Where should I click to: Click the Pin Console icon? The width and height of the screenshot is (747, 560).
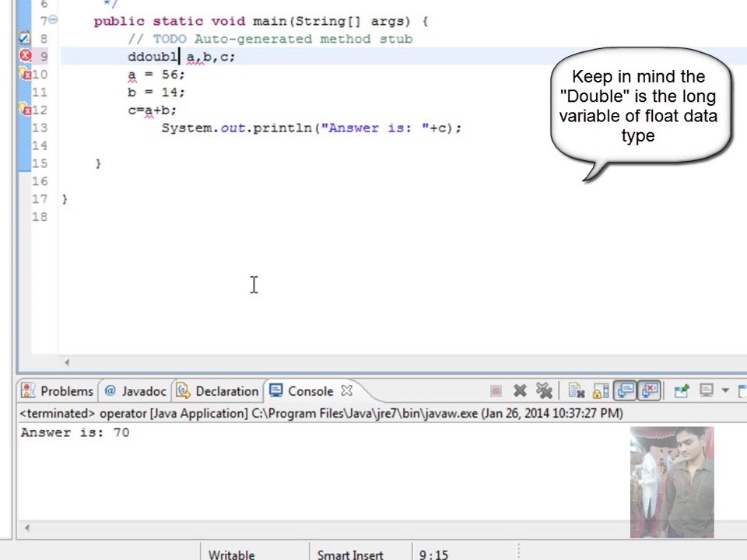[x=682, y=391]
